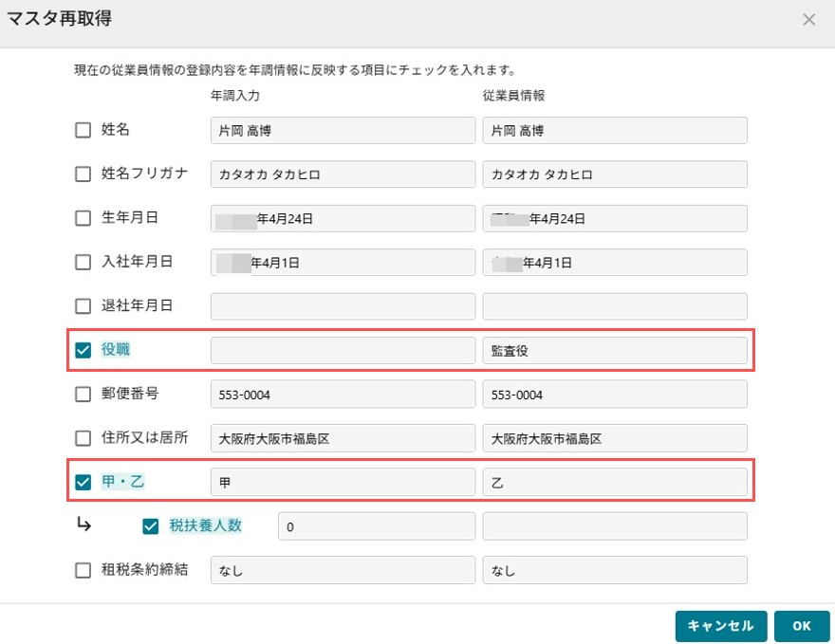835x644 pixels.
Task: Click 年調入力 姓名 field 片岡 高博
Action: click(x=343, y=130)
